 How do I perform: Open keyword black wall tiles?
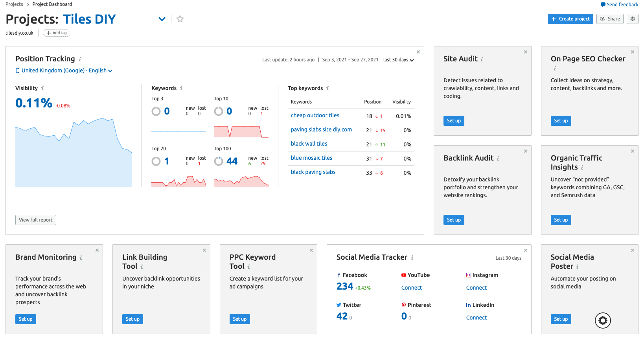[x=309, y=144]
